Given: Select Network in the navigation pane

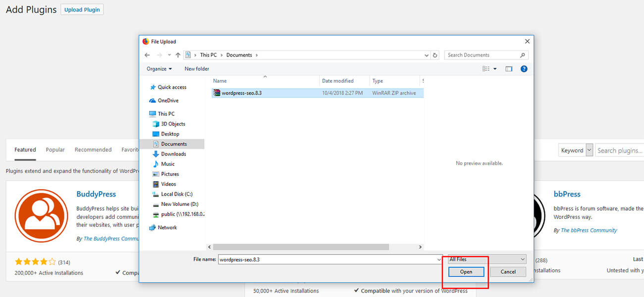Looking at the screenshot, I should click(167, 228).
